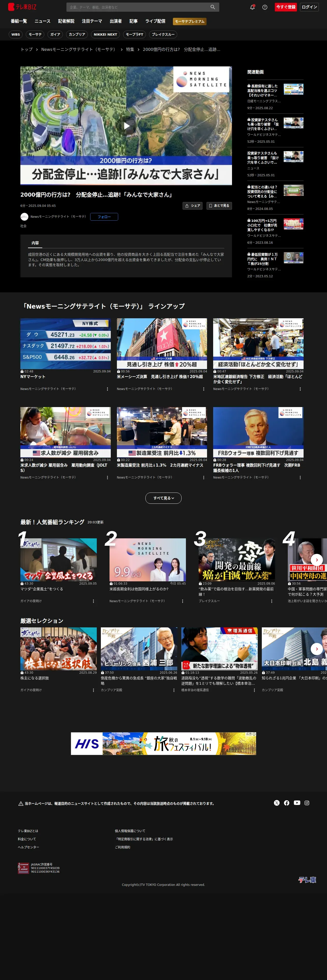The width and height of the screenshot is (327, 980).
Task: Open more options for 米メーシーズ決算 video
Action: coord(204,389)
